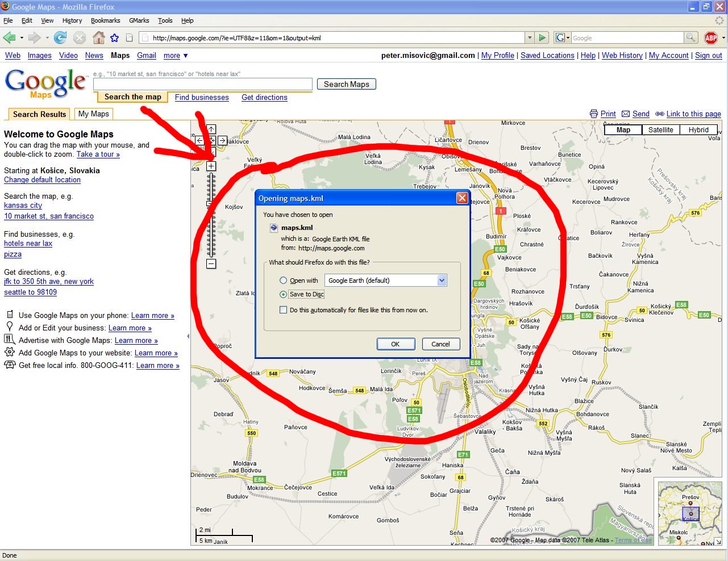
Task: Zoom out with the map minus button
Action: coord(211,264)
